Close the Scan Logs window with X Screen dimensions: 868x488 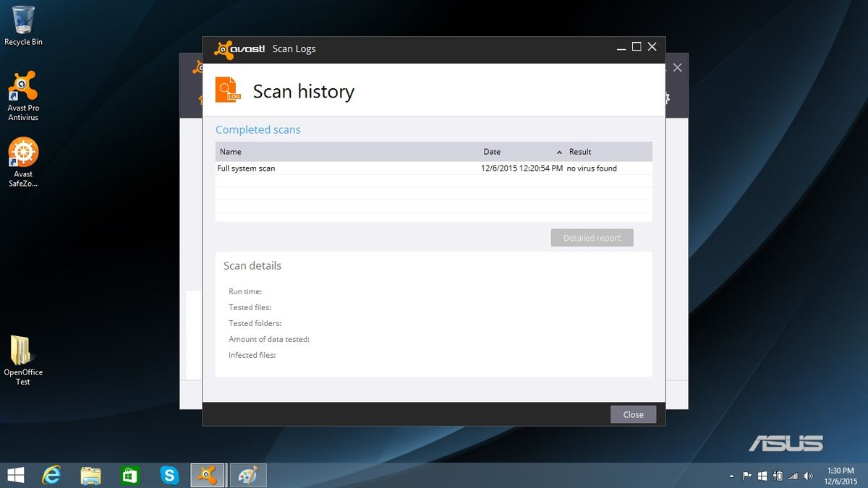click(652, 47)
